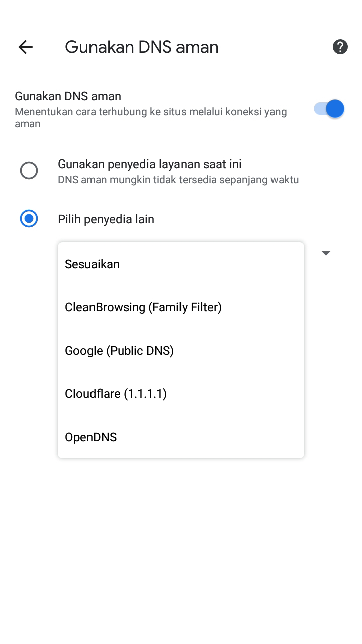Click the Pilih penyedia lain radio button
Image resolution: width=362 pixels, height=644 pixels.
(x=29, y=219)
